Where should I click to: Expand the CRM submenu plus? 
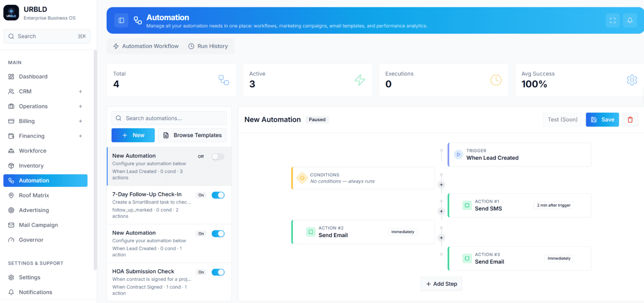(x=80, y=91)
